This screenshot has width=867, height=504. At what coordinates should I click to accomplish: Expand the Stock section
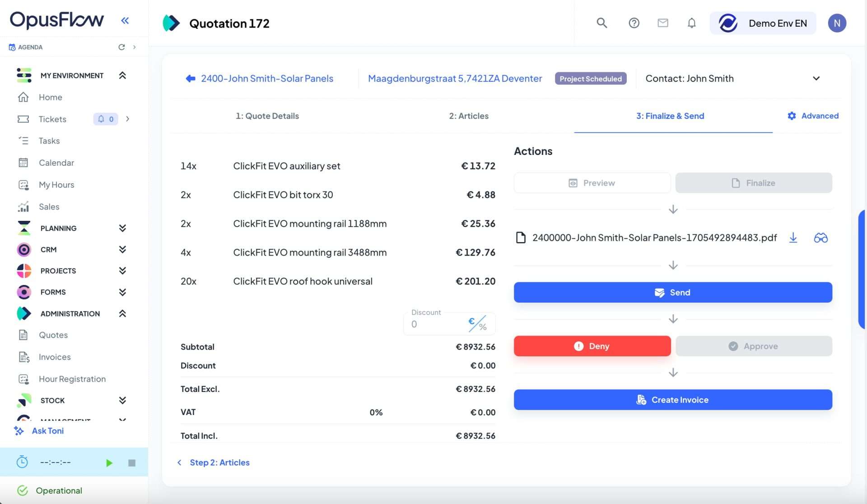(x=122, y=400)
